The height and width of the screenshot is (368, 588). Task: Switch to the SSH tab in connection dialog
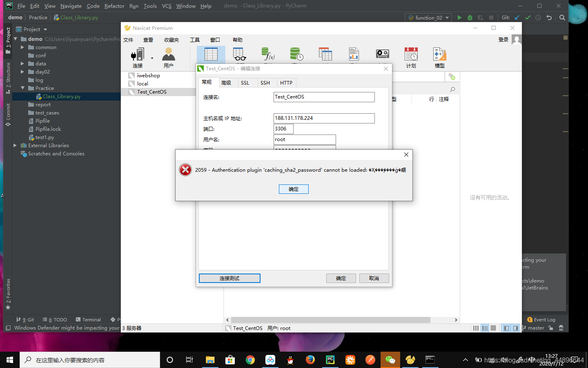(x=265, y=83)
